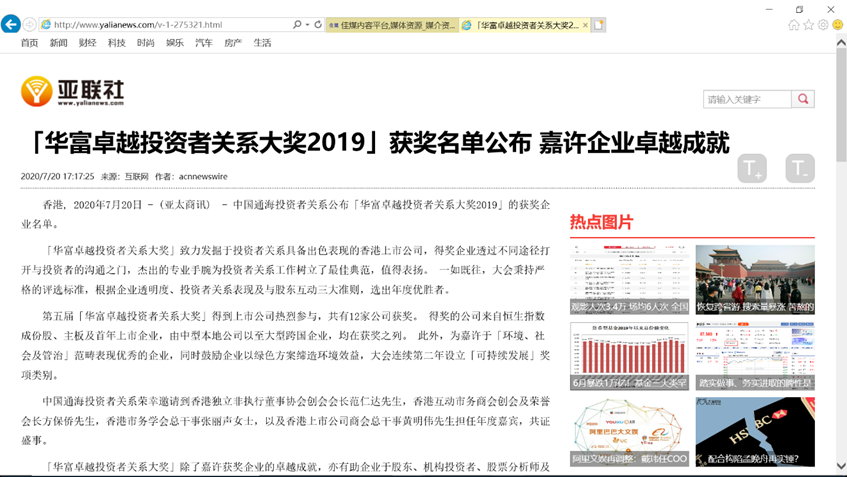Viewport: 847px width, 477px height.
Task: Click the browser forward arrow button
Action: click(x=30, y=24)
